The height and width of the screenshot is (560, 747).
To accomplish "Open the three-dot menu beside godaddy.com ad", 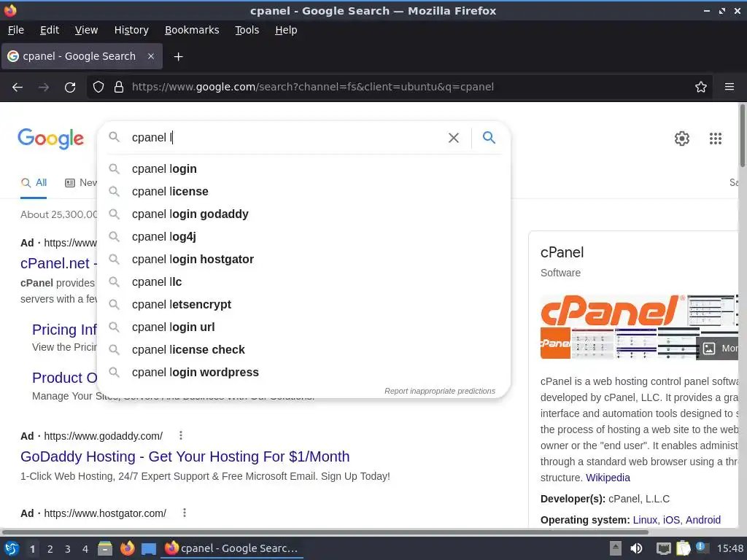I will pyautogui.click(x=181, y=435).
